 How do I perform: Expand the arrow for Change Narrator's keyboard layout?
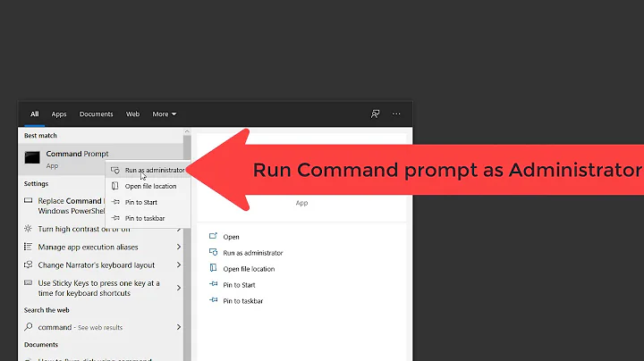(x=179, y=265)
